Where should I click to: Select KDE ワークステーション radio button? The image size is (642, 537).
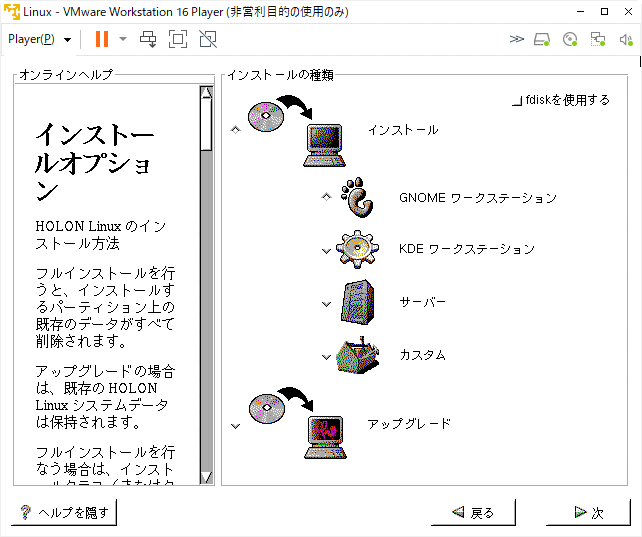[x=326, y=250]
